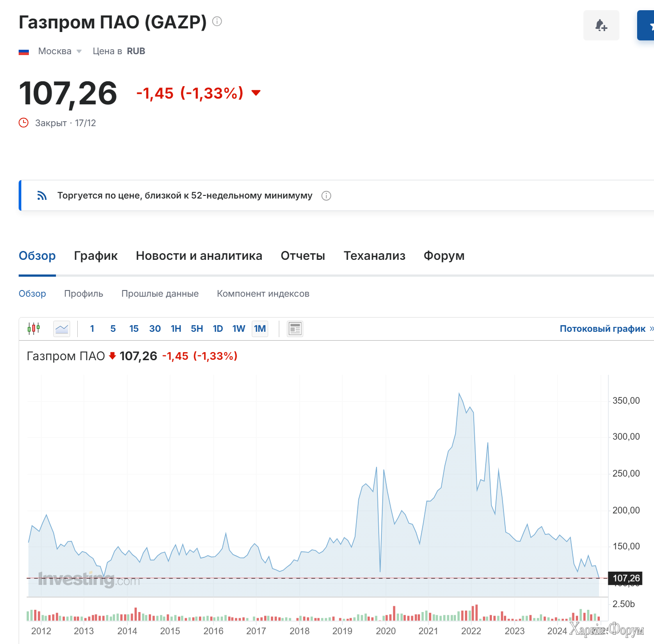Open the Форум tab
The height and width of the screenshot is (644, 654).
click(x=444, y=256)
